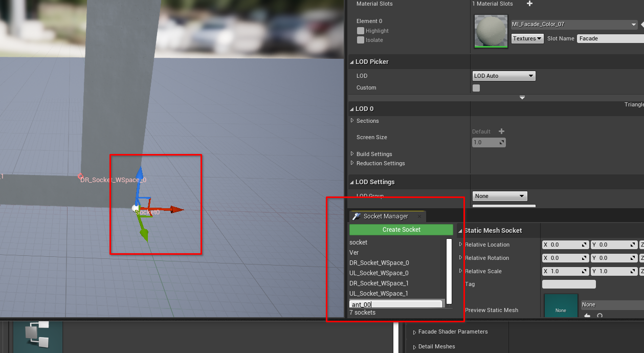Select the DR_Socket_WSpace_0 marker in viewport
This screenshot has height=353, width=644.
click(x=80, y=176)
